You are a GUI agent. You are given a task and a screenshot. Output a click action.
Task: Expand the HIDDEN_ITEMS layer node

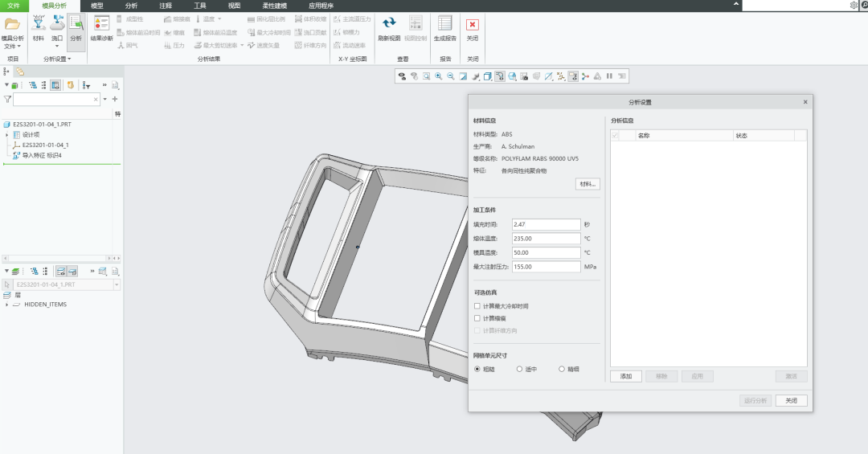[x=6, y=305]
